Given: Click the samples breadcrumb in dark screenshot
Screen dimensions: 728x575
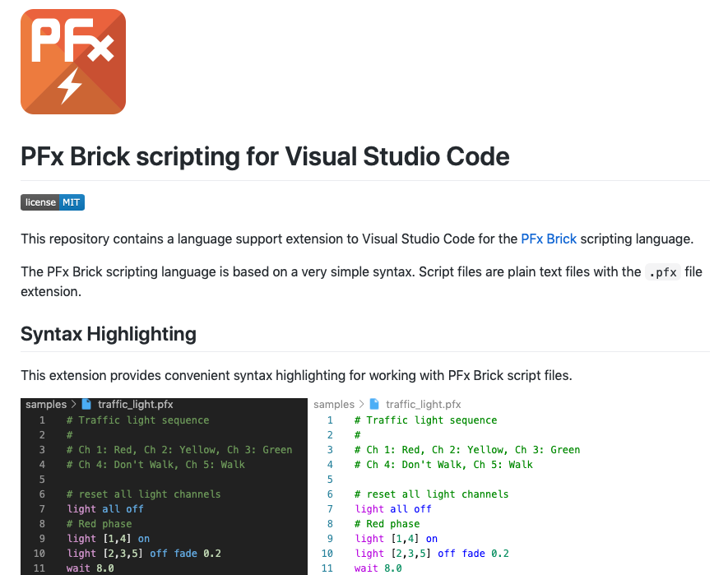Looking at the screenshot, I should click(x=46, y=404).
